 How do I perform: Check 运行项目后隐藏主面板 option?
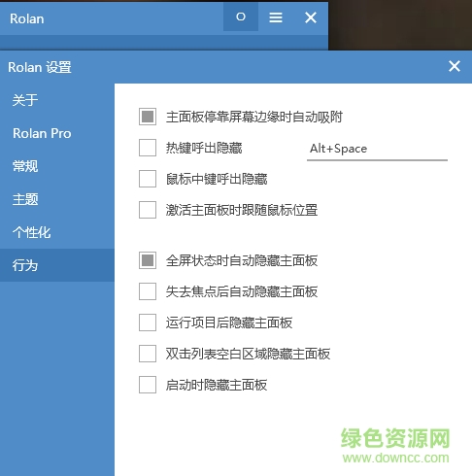(148, 323)
